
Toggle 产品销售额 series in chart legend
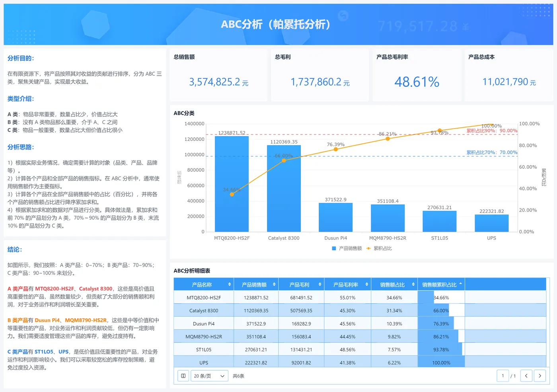tap(347, 248)
